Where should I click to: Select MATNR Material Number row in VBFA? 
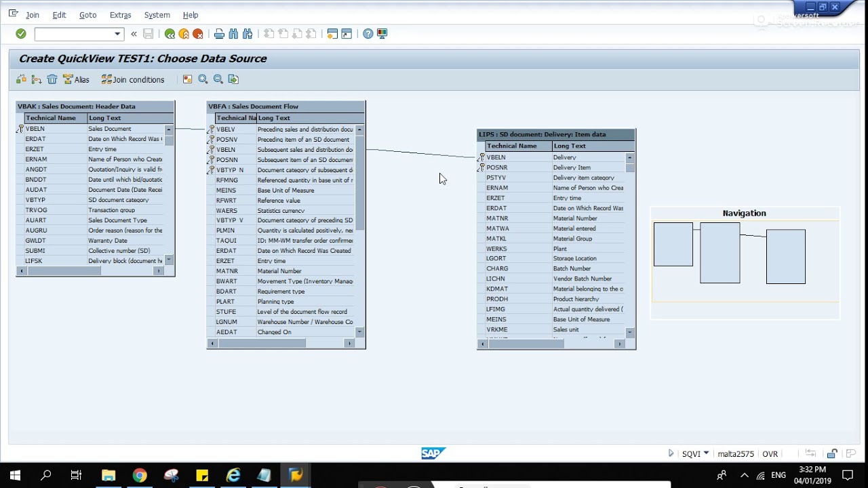click(281, 271)
